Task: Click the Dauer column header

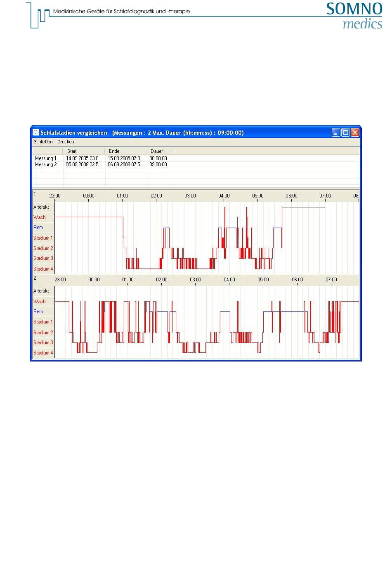Action: pos(157,151)
